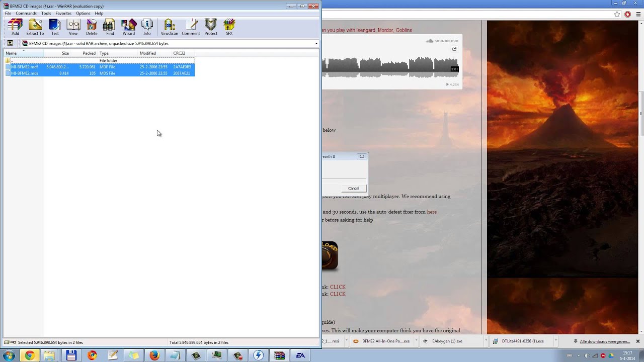Sort files by the Packed column header
Screen dimensions: 644x362
point(84,53)
